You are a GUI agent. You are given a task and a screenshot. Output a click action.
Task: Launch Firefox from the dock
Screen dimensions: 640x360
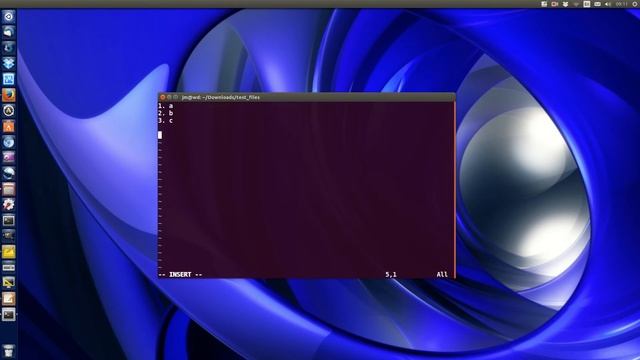coord(9,95)
